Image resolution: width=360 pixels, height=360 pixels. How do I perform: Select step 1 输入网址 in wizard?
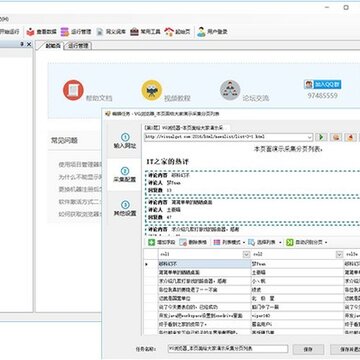(x=125, y=141)
